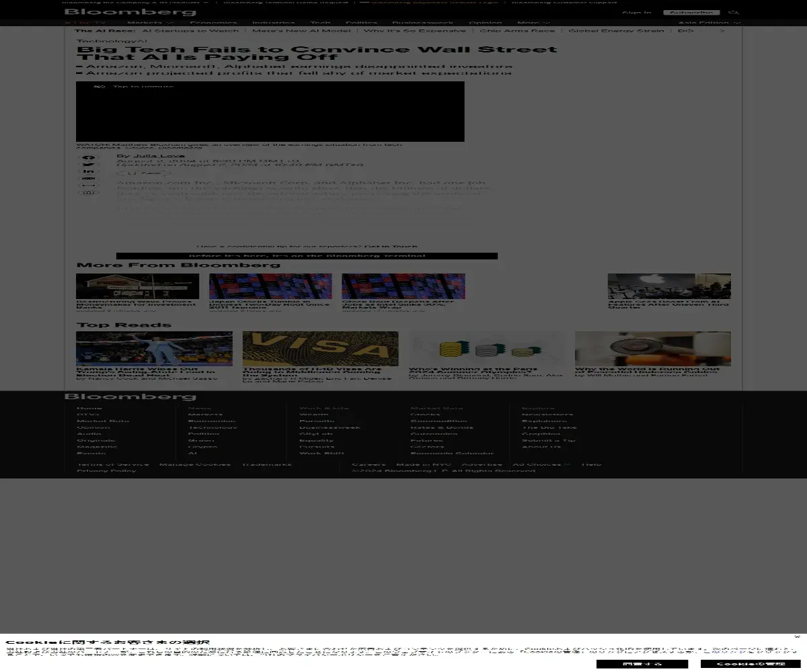Viewport: 807px width, 672px height.
Task: Close the cookie banner with X
Action: click(797, 636)
